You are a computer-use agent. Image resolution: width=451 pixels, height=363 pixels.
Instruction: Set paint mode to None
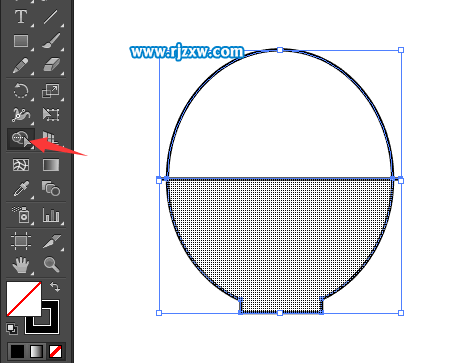tap(55, 351)
